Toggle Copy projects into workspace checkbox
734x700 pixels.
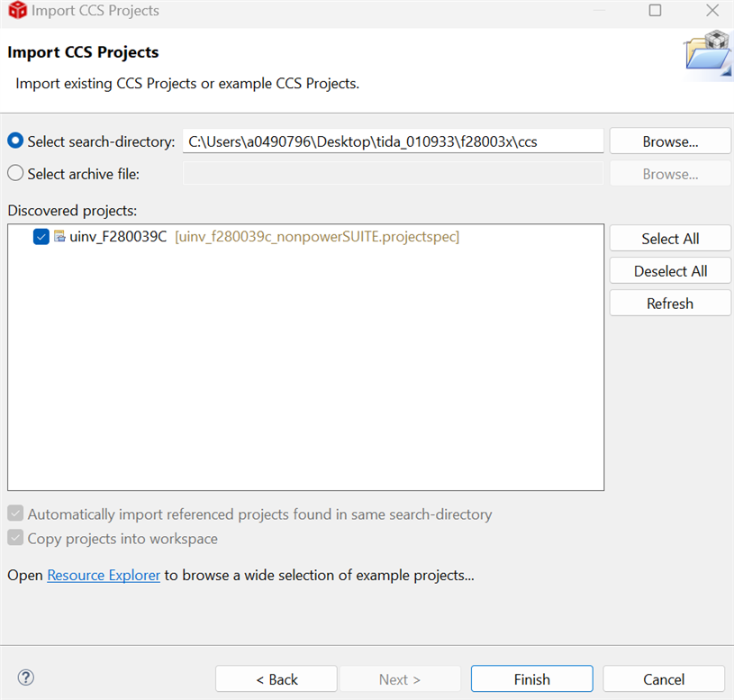tap(15, 538)
